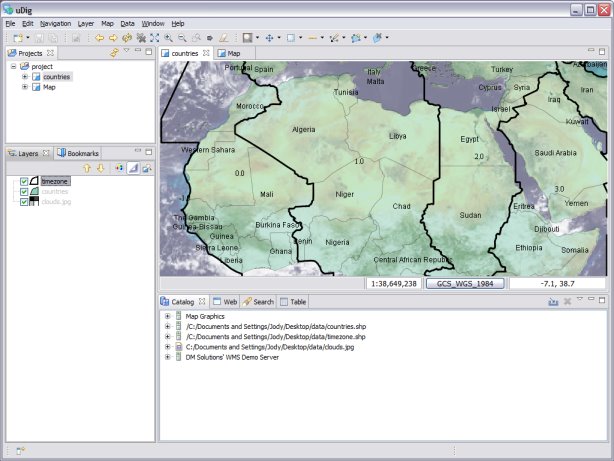Viewport: 614px width, 461px height.
Task: Click the map scale field 1:38,649,238
Action: pyautogui.click(x=394, y=284)
